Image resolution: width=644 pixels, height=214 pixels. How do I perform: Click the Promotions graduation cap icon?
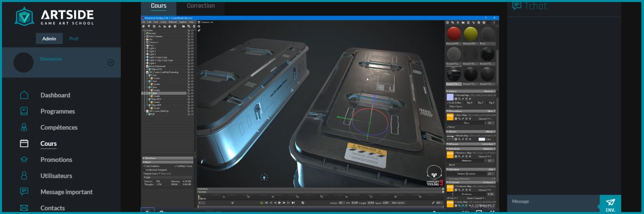coord(24,160)
